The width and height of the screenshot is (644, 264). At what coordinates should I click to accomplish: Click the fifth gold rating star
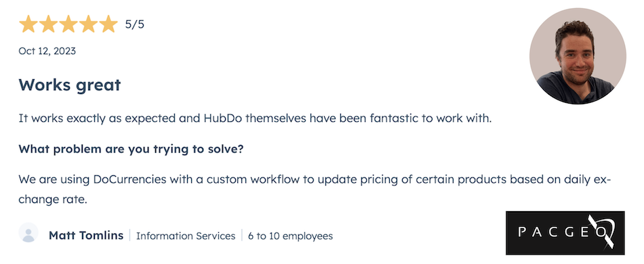(x=109, y=24)
